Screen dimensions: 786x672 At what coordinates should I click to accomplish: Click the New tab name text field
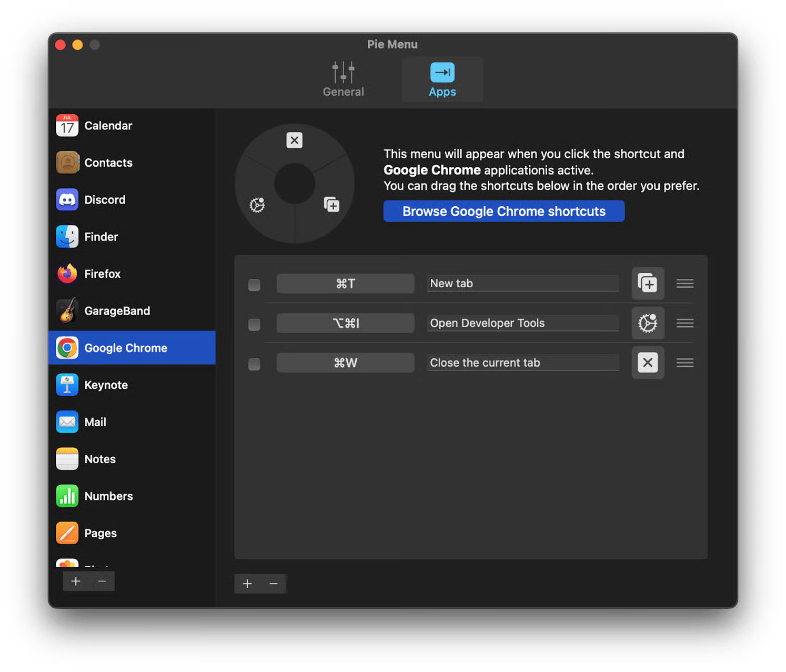point(522,284)
